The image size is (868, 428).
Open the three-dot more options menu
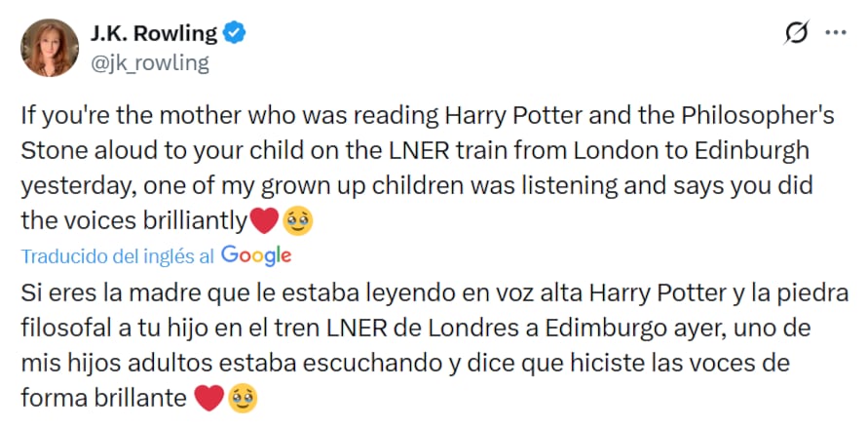[x=836, y=33]
